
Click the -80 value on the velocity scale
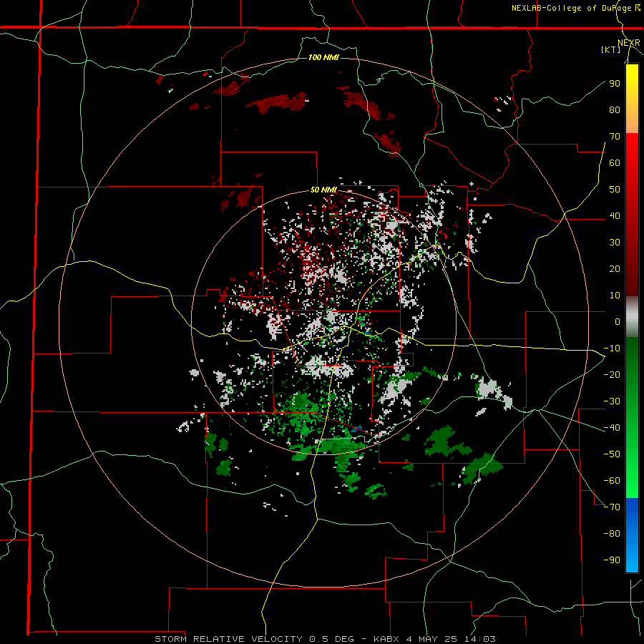(612, 534)
